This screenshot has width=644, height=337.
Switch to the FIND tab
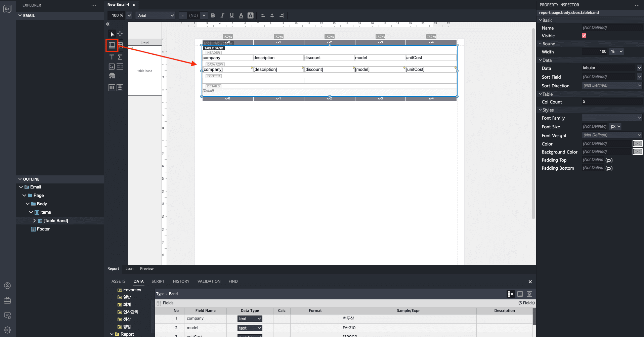[233, 281]
